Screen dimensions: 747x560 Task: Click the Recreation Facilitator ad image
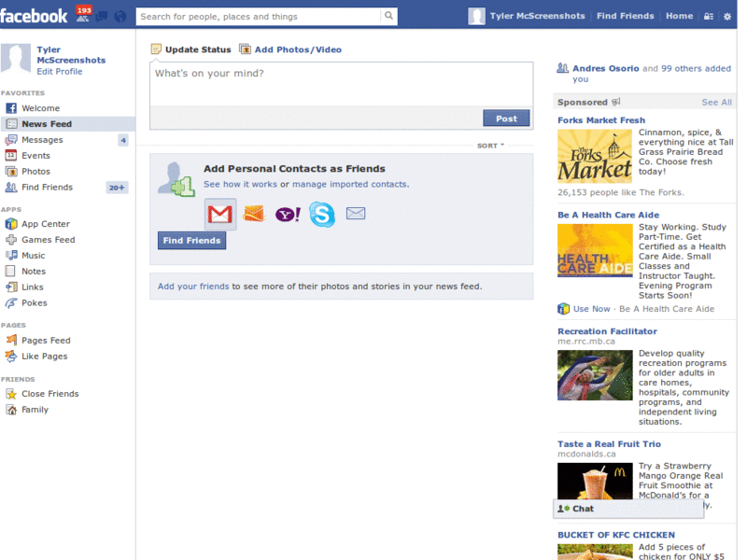595,375
